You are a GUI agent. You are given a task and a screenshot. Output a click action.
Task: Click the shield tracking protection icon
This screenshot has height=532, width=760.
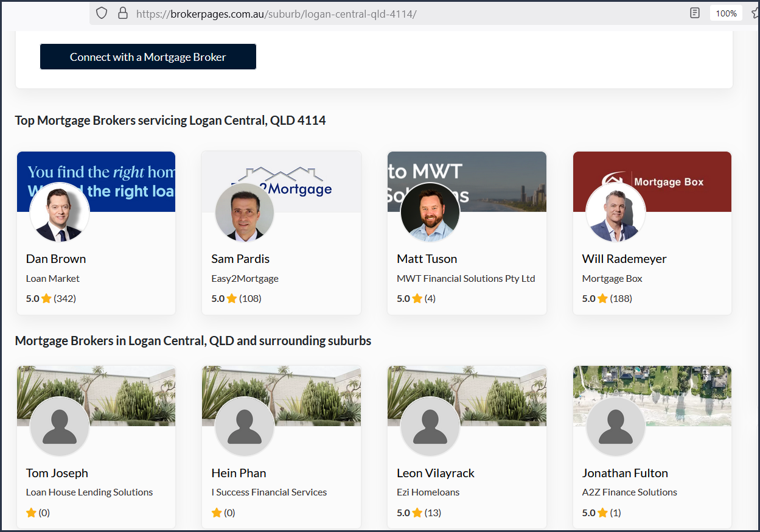[102, 13]
